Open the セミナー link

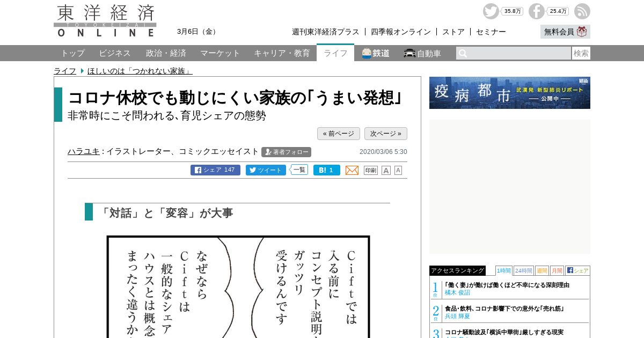491,32
